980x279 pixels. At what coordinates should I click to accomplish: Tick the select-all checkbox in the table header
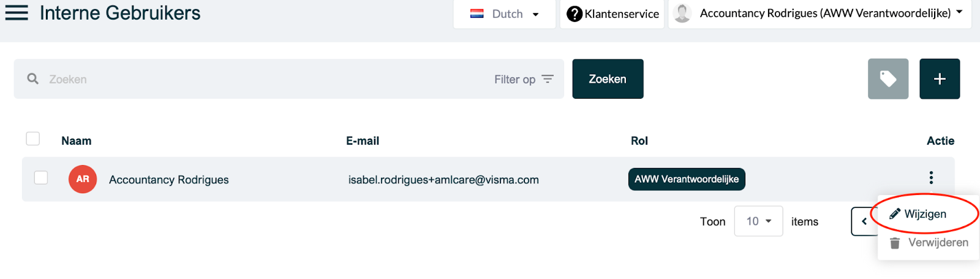[33, 139]
